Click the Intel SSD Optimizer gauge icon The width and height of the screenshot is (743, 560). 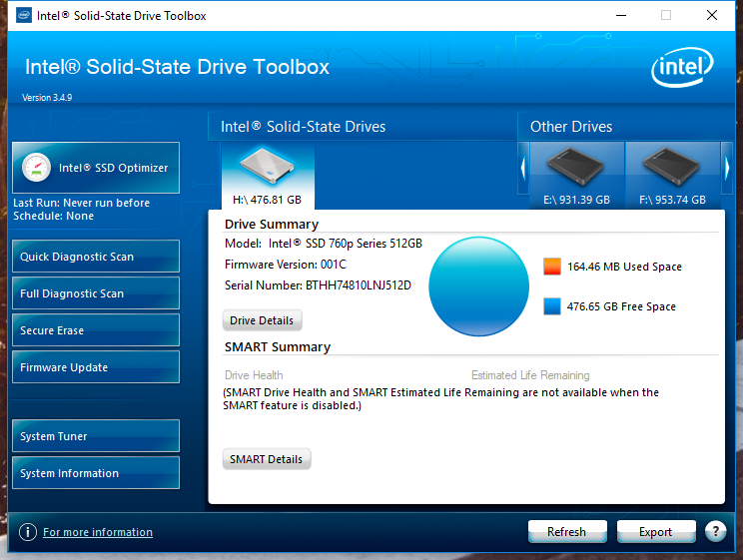pyautogui.click(x=37, y=168)
